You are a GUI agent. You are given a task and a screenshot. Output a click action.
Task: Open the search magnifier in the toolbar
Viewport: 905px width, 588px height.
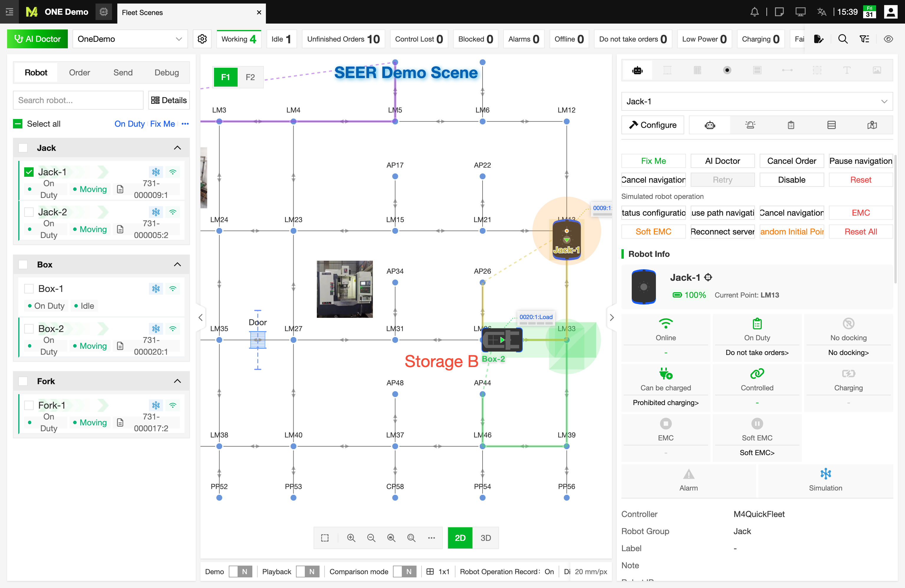[843, 39]
